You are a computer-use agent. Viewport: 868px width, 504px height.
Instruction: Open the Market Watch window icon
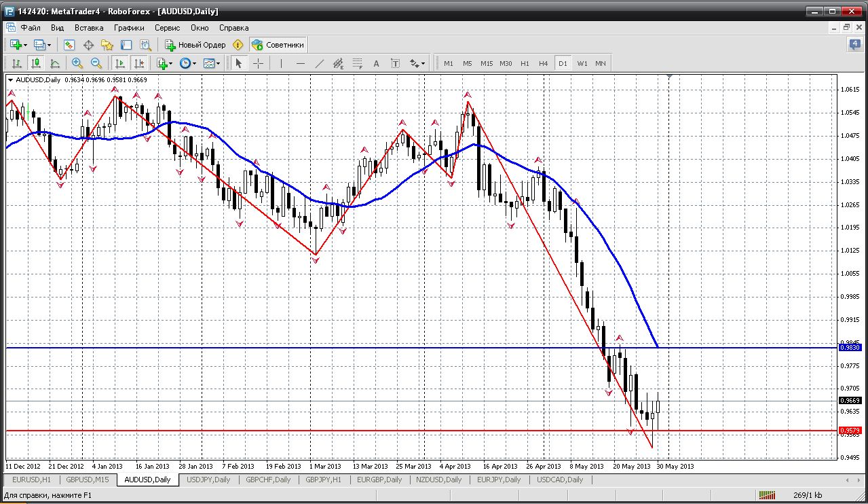(69, 45)
